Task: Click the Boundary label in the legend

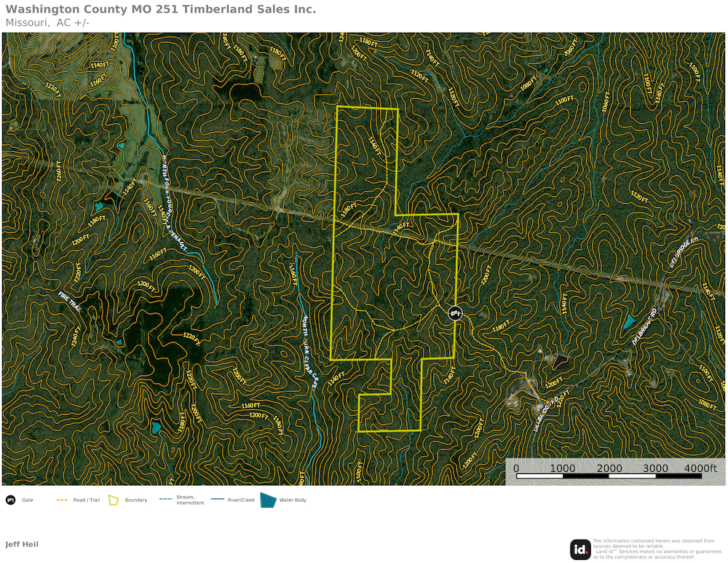Action: coord(136,500)
